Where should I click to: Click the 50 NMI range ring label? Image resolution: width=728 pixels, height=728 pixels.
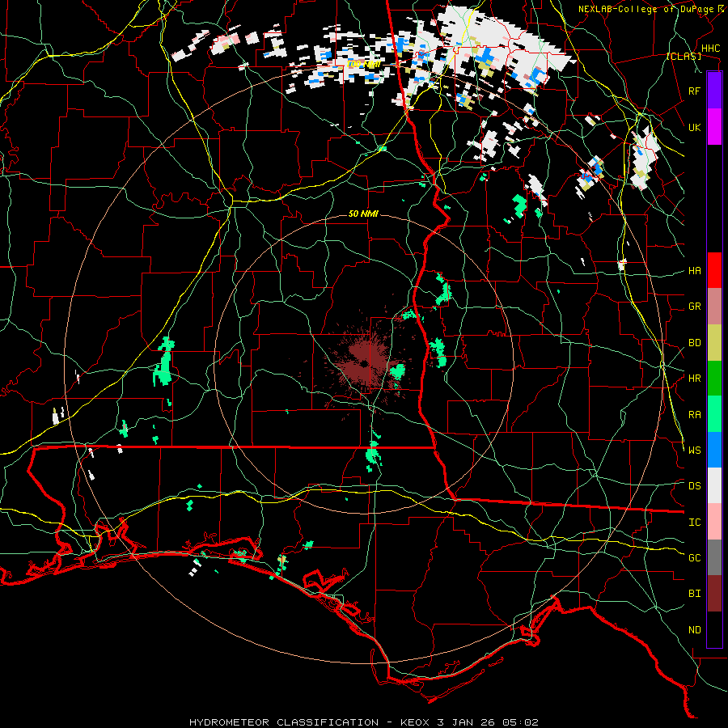coord(363,214)
